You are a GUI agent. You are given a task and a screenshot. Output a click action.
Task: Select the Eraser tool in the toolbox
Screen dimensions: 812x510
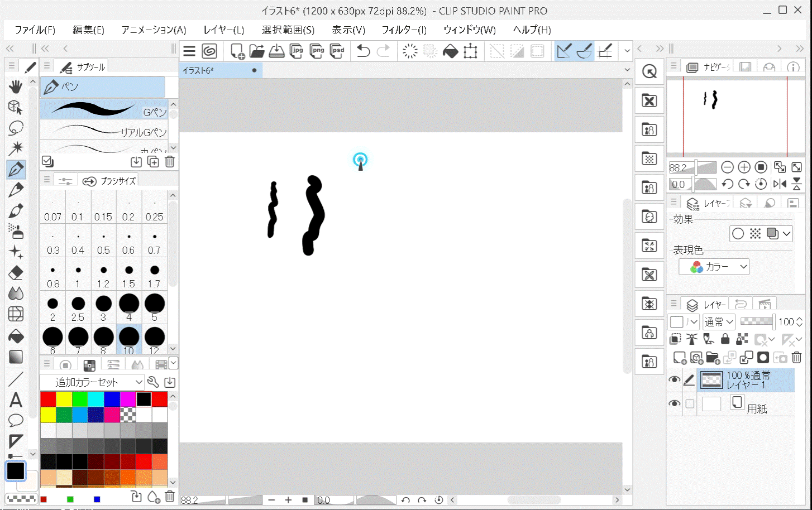pos(16,273)
